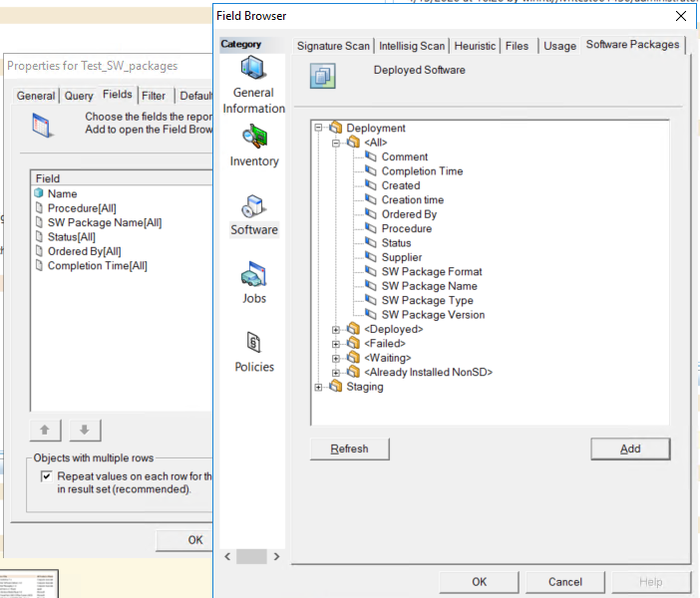This screenshot has width=700, height=598.
Task: Click the Name field cube icon
Action: pos(39,193)
